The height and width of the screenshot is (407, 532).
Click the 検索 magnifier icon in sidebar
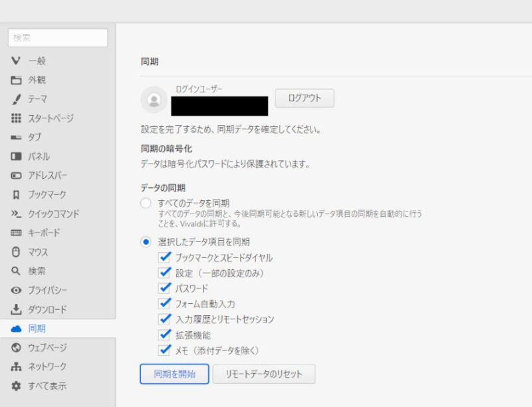coord(16,271)
